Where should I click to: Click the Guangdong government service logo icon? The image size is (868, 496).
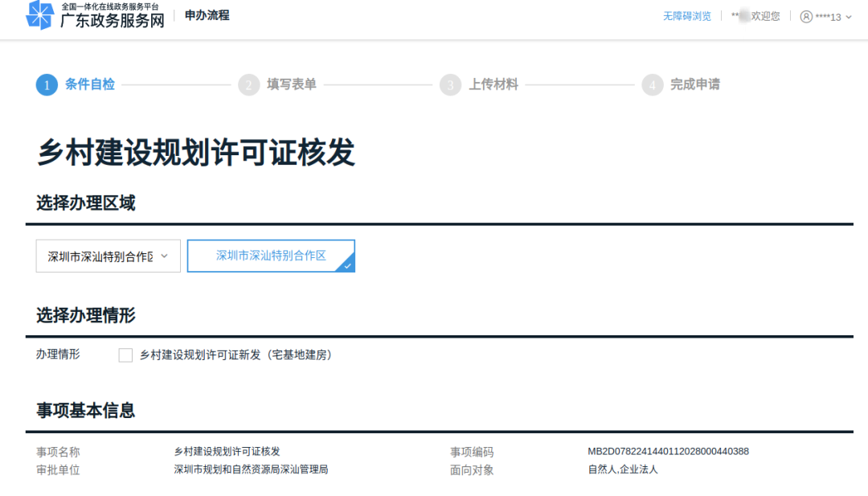point(39,16)
